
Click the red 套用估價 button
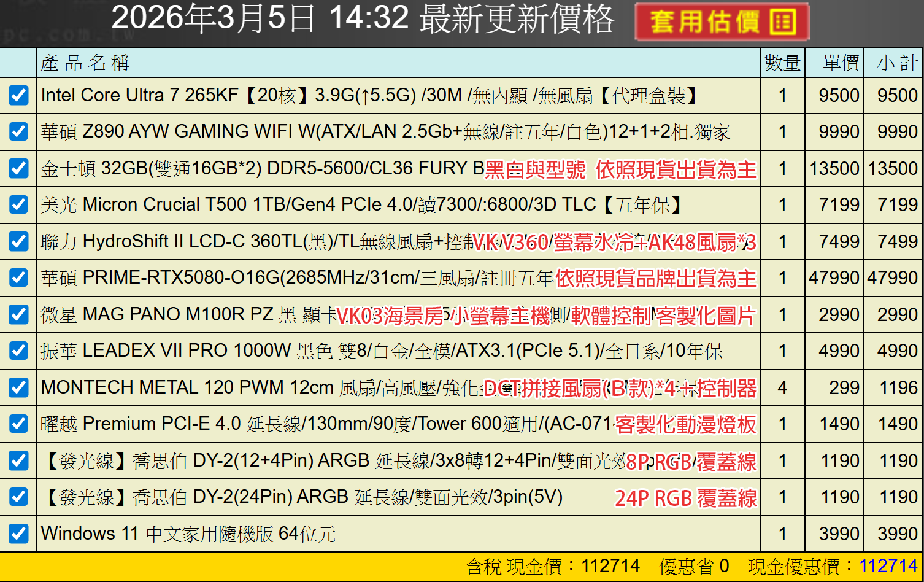[722, 22]
